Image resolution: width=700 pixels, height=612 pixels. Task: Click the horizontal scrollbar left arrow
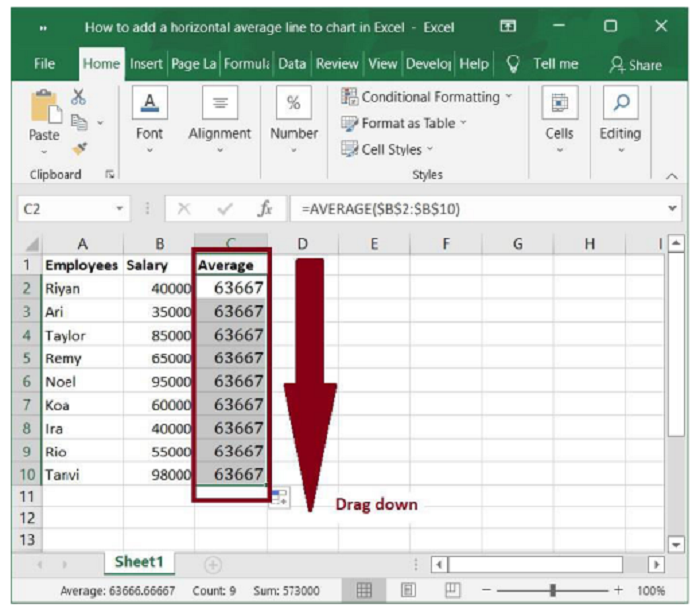pos(439,565)
